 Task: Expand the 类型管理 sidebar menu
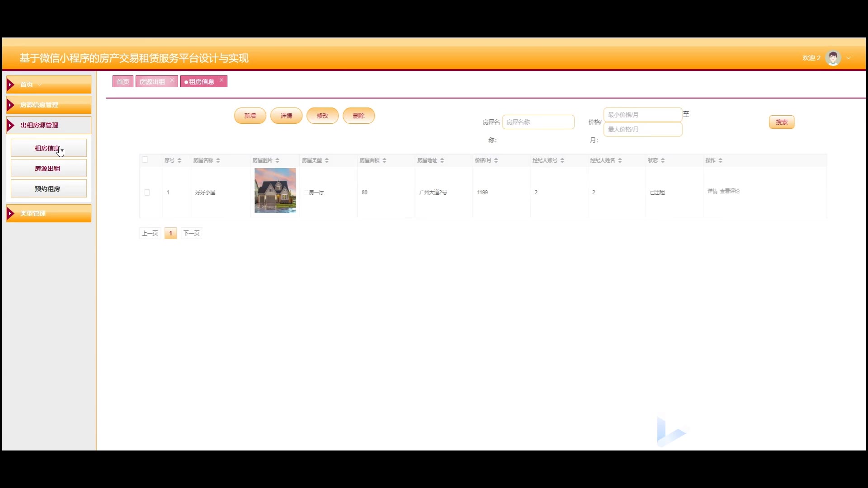pos(49,213)
